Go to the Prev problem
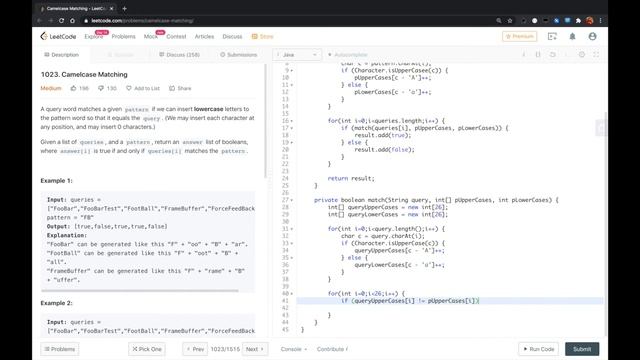The height and width of the screenshot is (360, 640). [x=195, y=349]
